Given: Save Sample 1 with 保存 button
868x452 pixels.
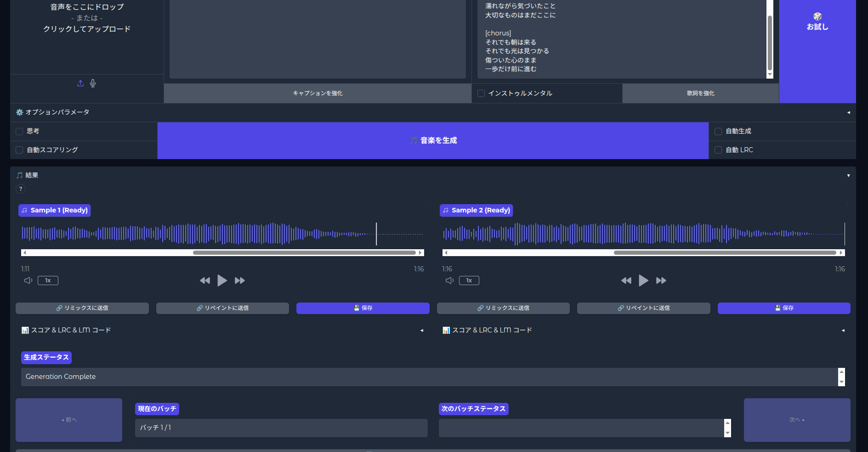Looking at the screenshot, I should coord(363,308).
